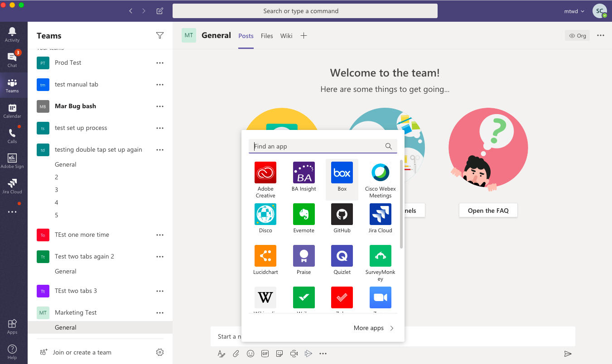
Task: Open the Apps store icon
Action: click(x=12, y=326)
